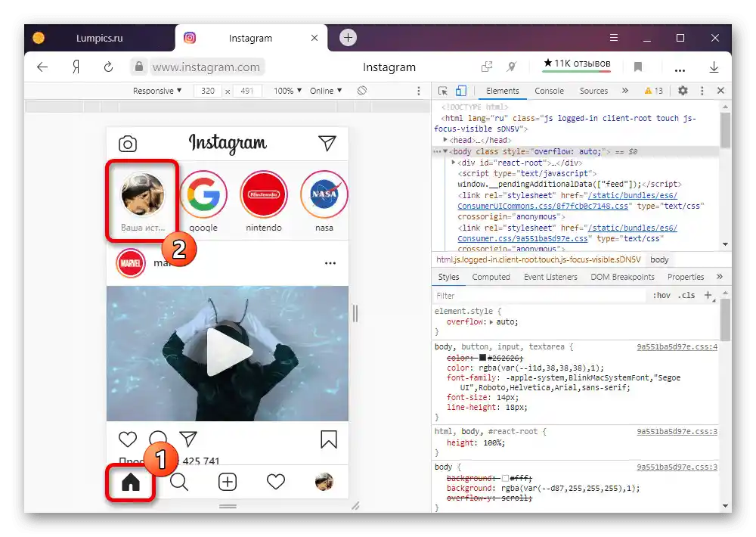Viewport: 756px width, 537px height.
Task: Click the rotate viewport icon
Action: [362, 90]
